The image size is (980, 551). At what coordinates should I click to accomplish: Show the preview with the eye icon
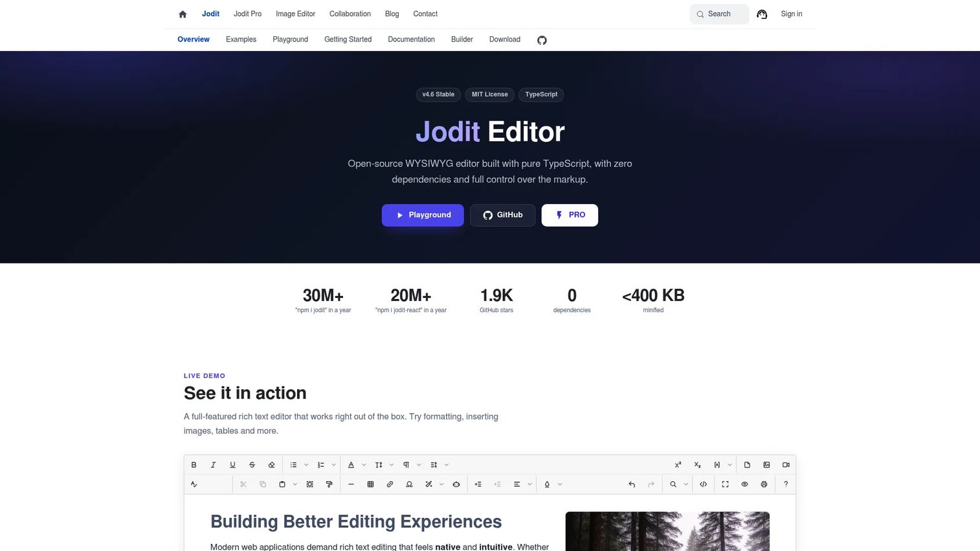(744, 484)
